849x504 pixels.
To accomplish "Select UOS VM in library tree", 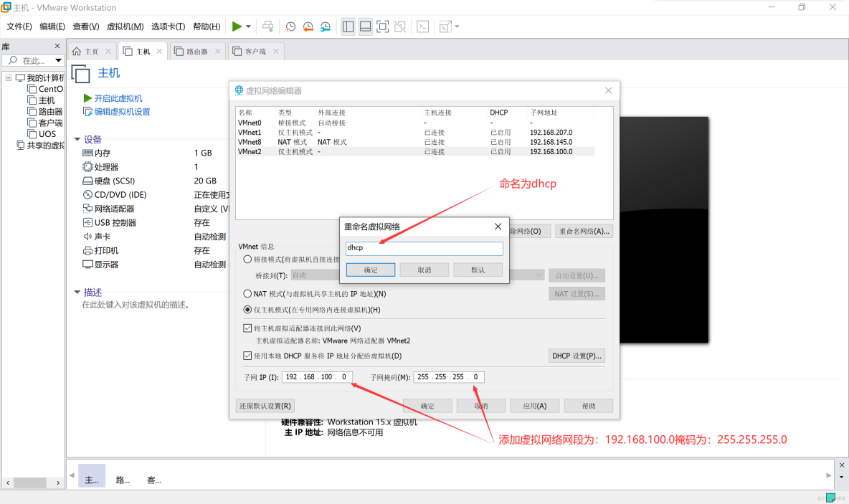I will pos(42,134).
